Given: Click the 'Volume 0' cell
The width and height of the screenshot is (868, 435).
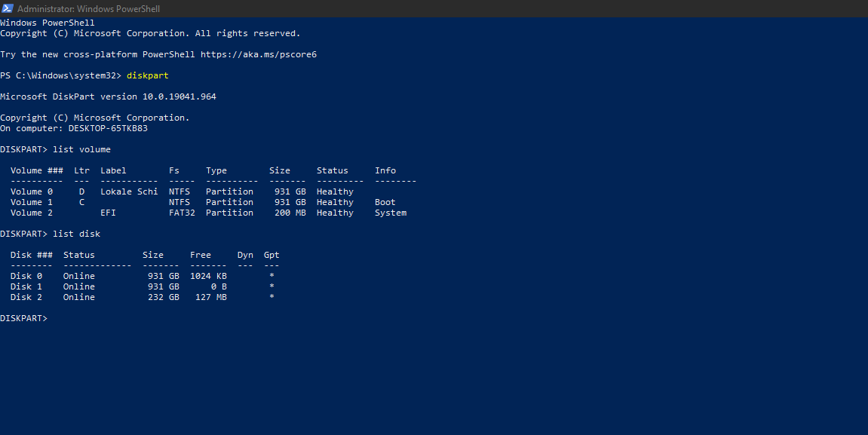Looking at the screenshot, I should (x=32, y=191).
